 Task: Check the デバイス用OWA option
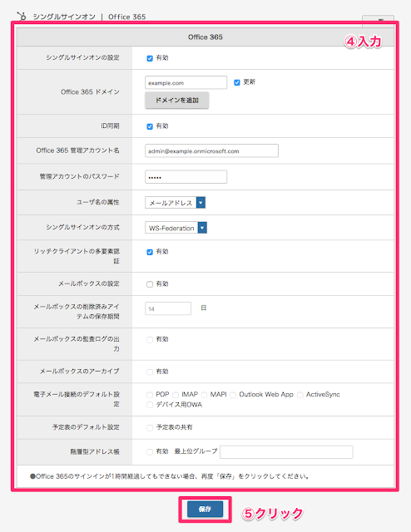(150, 405)
